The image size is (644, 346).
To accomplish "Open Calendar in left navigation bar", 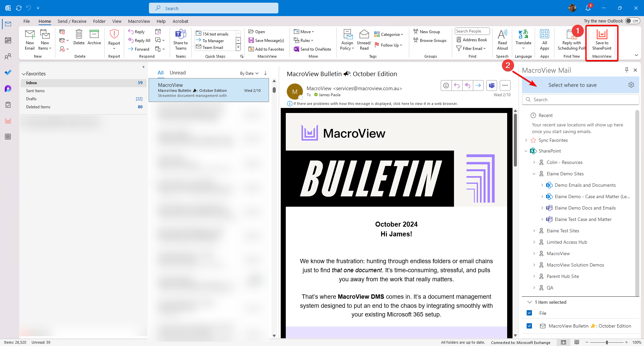I will pos(8,40).
